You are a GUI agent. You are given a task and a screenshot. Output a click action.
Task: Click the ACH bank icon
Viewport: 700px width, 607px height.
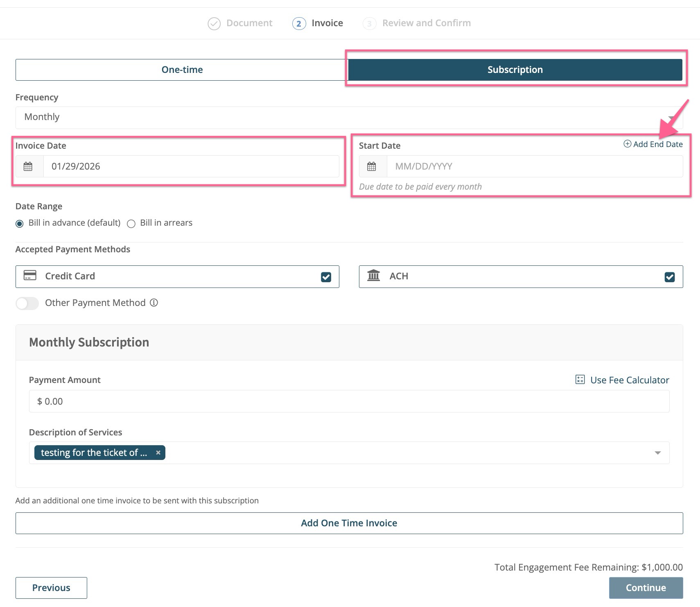pos(373,275)
